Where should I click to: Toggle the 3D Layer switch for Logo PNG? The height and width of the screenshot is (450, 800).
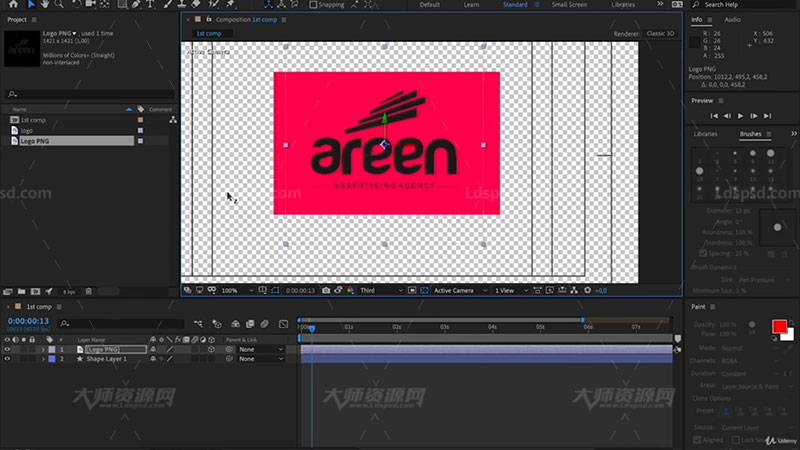click(211, 349)
